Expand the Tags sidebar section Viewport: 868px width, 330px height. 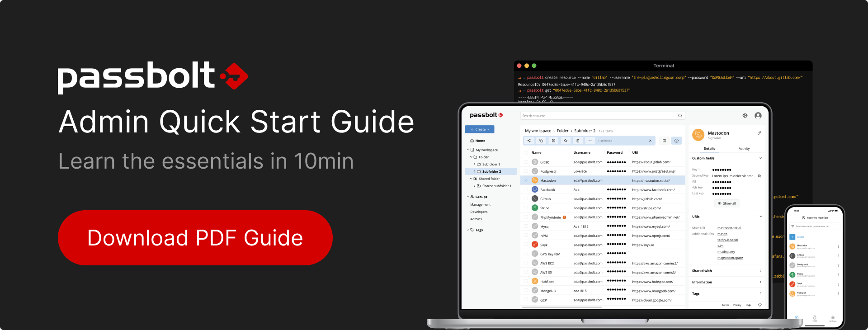click(468, 230)
